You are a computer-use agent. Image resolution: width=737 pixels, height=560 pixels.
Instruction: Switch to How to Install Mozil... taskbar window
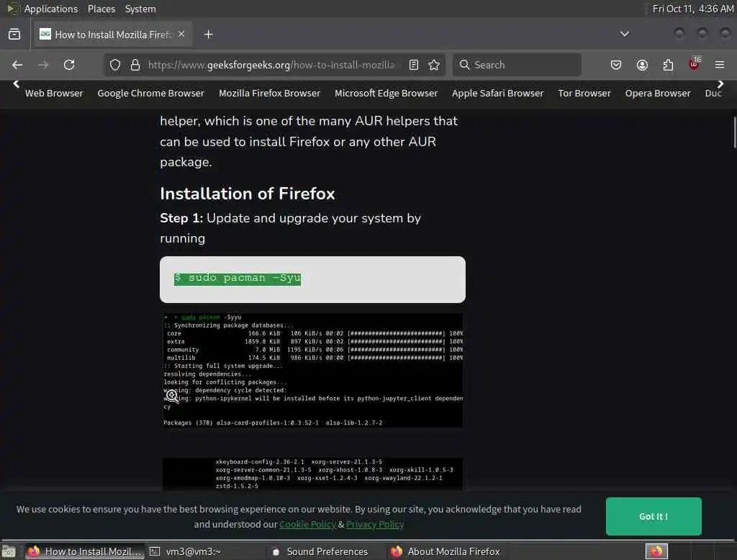[85, 551]
